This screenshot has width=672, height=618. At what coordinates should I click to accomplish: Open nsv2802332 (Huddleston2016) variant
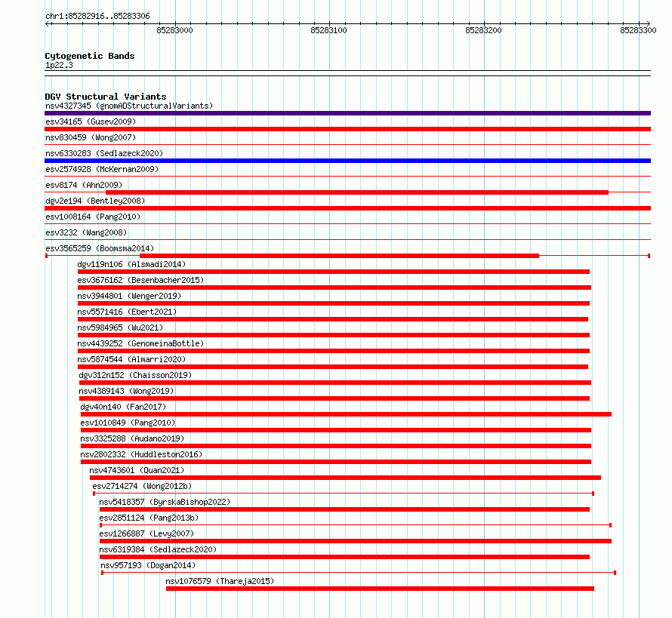pos(141,454)
